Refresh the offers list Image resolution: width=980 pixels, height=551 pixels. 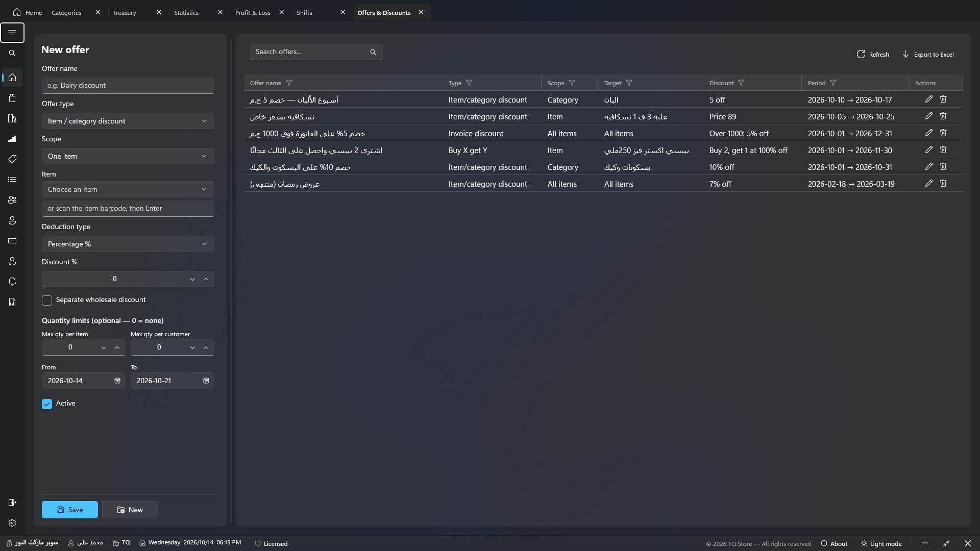(873, 55)
